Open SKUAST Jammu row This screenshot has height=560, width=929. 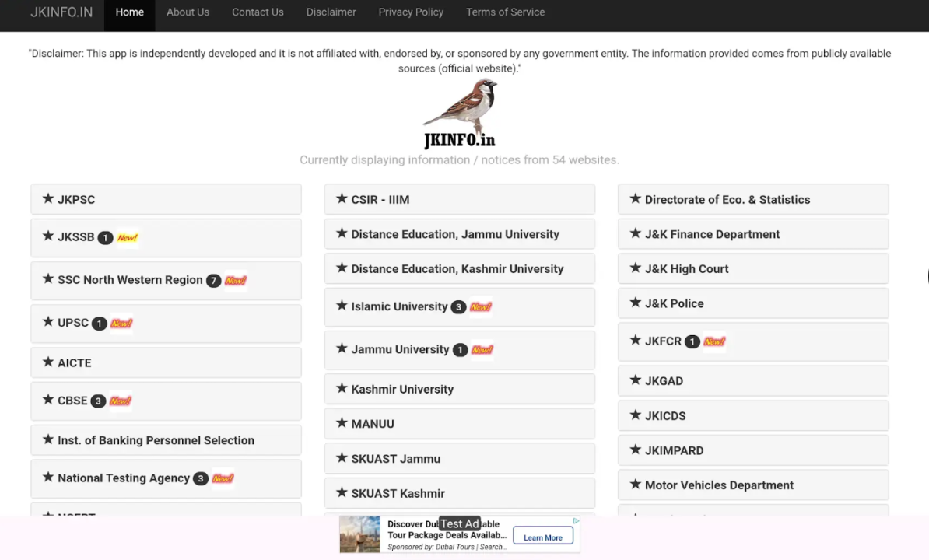tap(460, 458)
